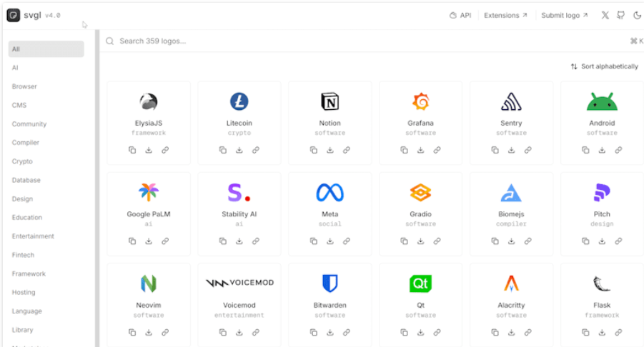
Task: Open the Compiler category
Action: (x=26, y=143)
